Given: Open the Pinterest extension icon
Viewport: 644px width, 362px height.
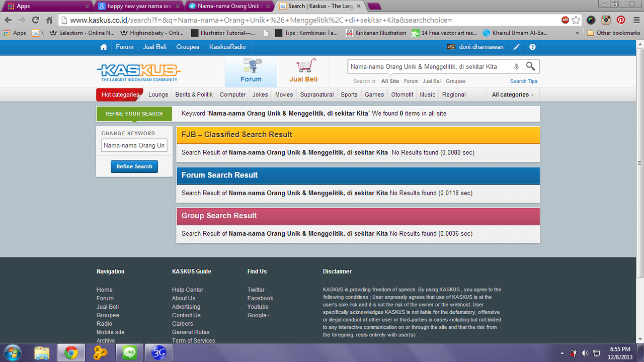Looking at the screenshot, I should click(x=621, y=20).
